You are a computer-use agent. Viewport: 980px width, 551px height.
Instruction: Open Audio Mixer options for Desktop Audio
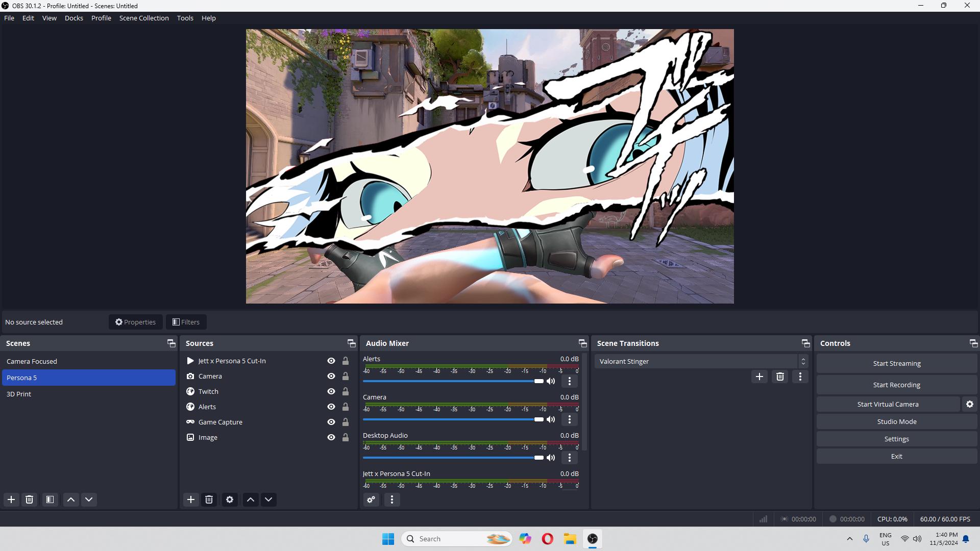pyautogui.click(x=570, y=458)
